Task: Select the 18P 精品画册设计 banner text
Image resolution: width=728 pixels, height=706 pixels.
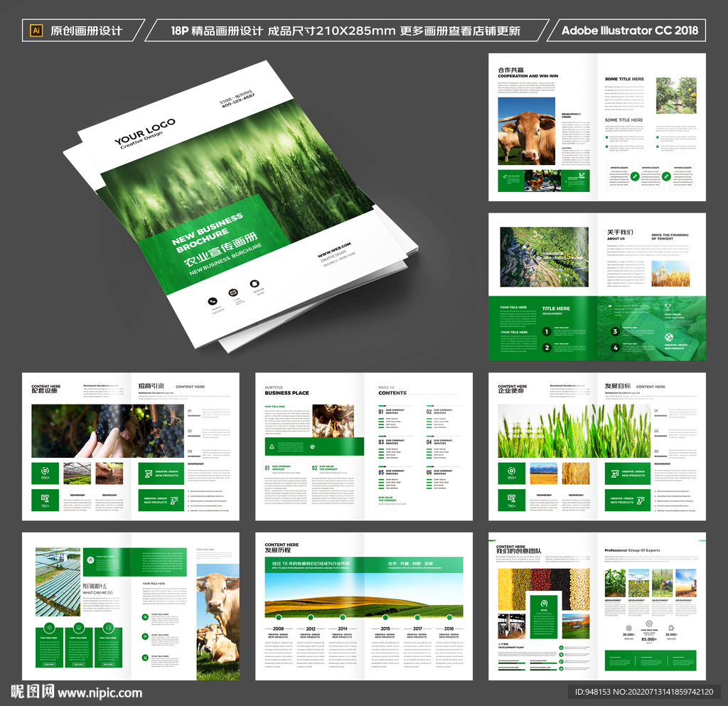Action: click(346, 31)
